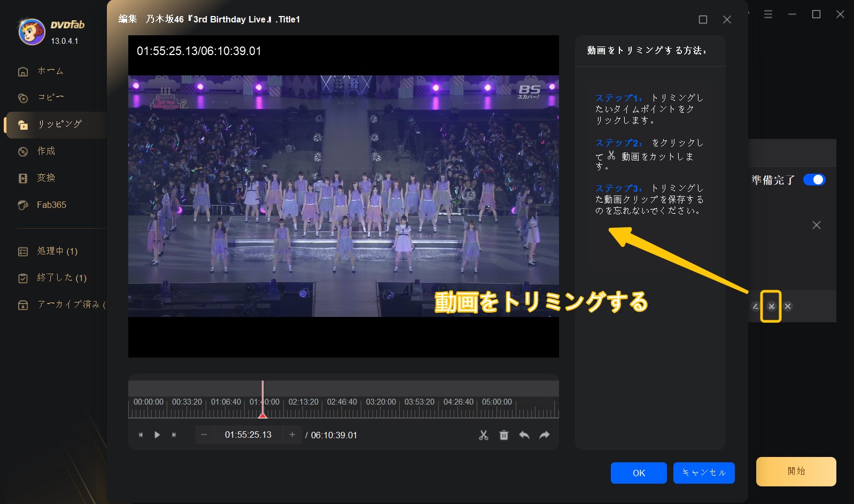Click the finished checklist icon
This screenshot has width=854, height=504.
point(23,278)
